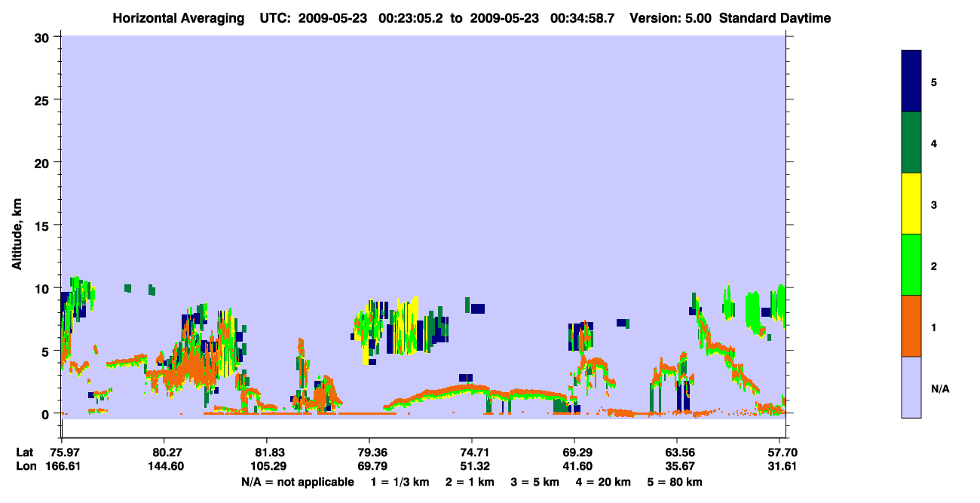Screen dimensions: 980x503
Task: Click latitude value 75.97
Action: (x=65, y=452)
